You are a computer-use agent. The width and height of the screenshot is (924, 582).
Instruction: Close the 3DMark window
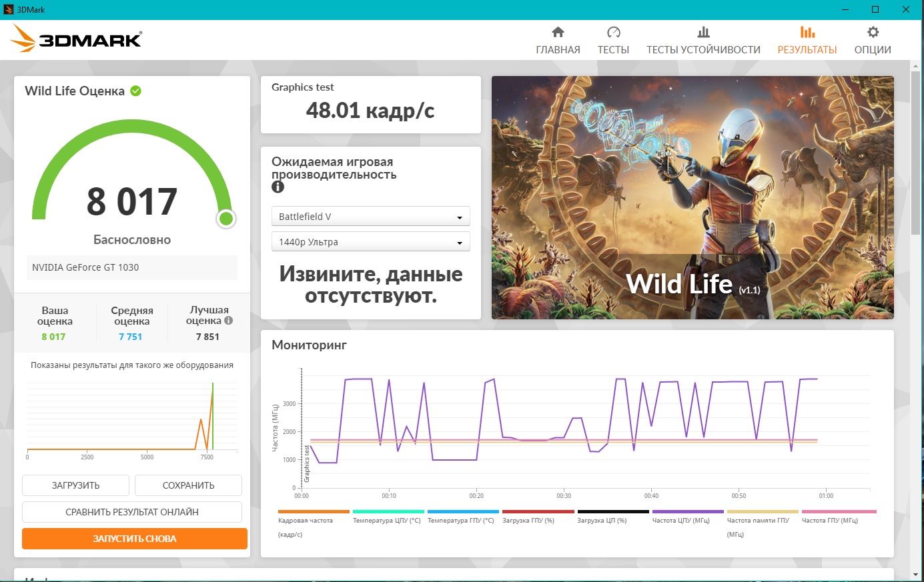coord(906,9)
